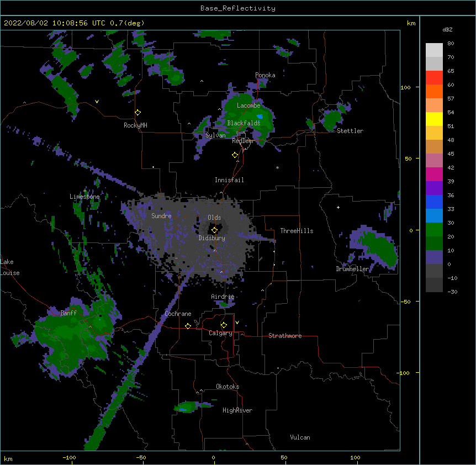The image size is (476, 465).
Task: Click the Sylvan label on the map
Action: [x=215, y=135]
